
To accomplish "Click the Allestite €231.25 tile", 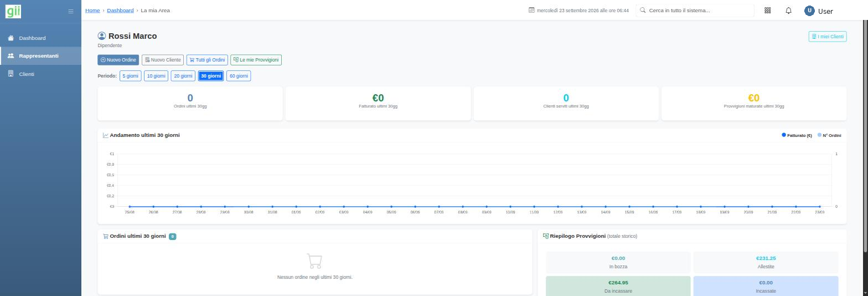I will coord(766,263).
